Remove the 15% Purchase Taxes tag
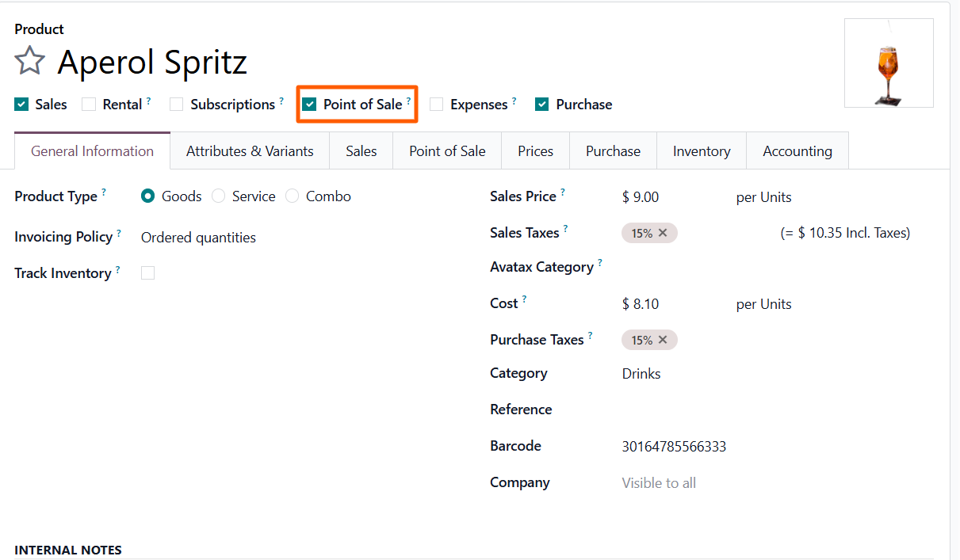 click(663, 340)
